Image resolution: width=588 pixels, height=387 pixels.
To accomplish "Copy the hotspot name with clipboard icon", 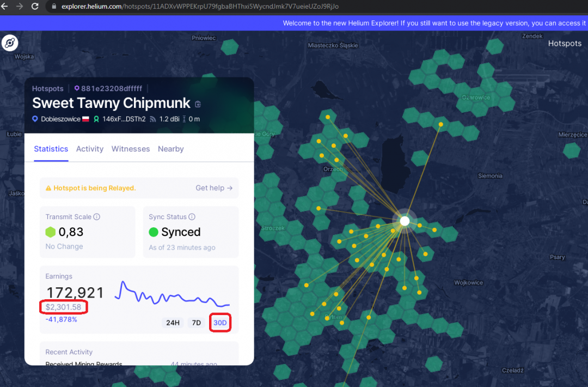I will click(x=198, y=104).
